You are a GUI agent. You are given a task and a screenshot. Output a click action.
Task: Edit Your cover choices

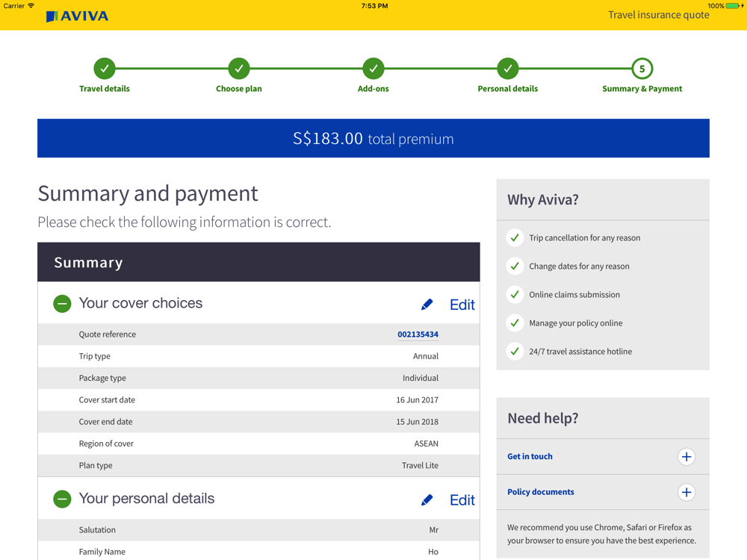tap(462, 305)
